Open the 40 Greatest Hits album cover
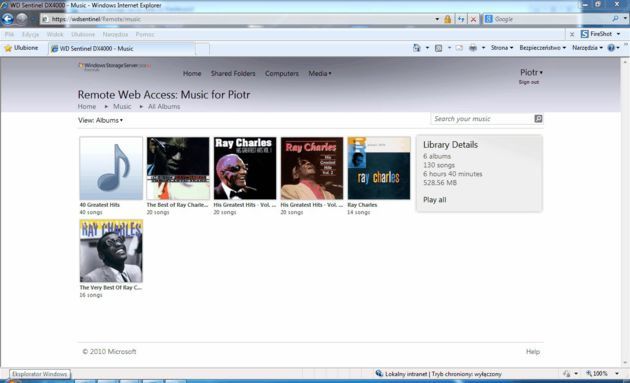This screenshot has width=630, height=383. [111, 168]
